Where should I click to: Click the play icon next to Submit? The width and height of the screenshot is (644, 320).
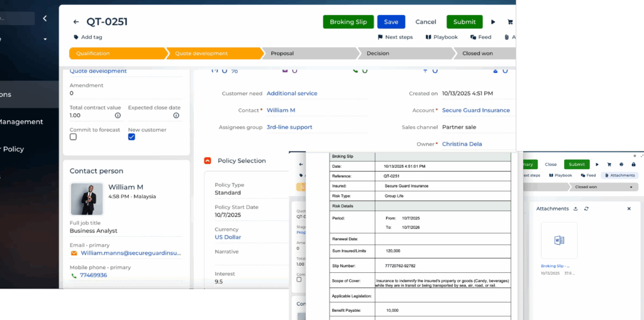pos(493,22)
